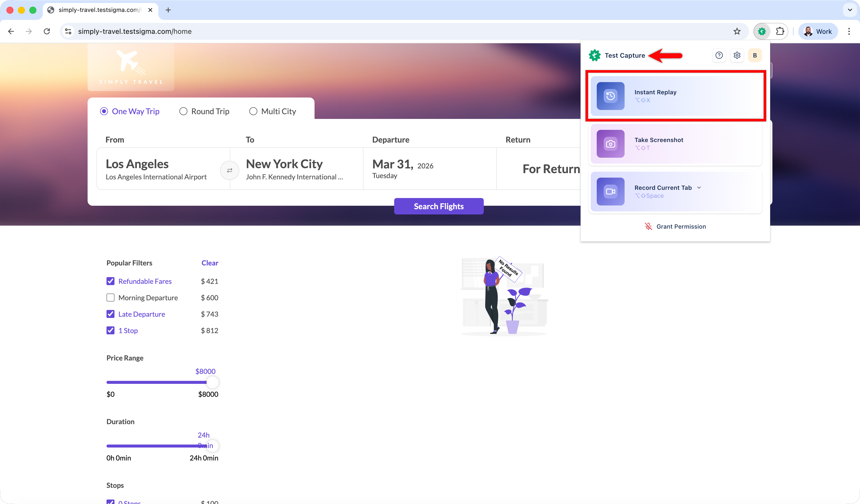This screenshot has width=860, height=504.
Task: Swap From and To cities icon
Action: click(229, 170)
